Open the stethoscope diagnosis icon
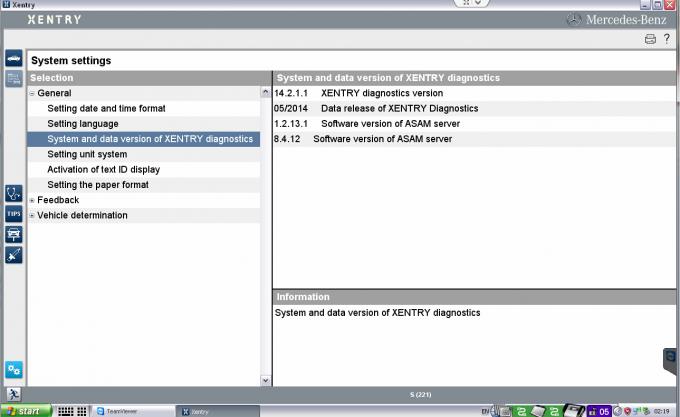Viewport: 680px width, 417px height. 14,193
